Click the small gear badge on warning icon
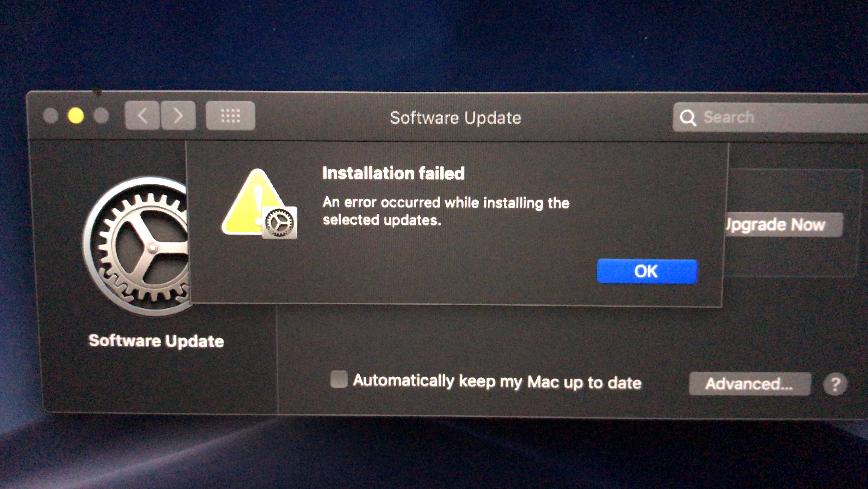The image size is (868, 489). (280, 223)
